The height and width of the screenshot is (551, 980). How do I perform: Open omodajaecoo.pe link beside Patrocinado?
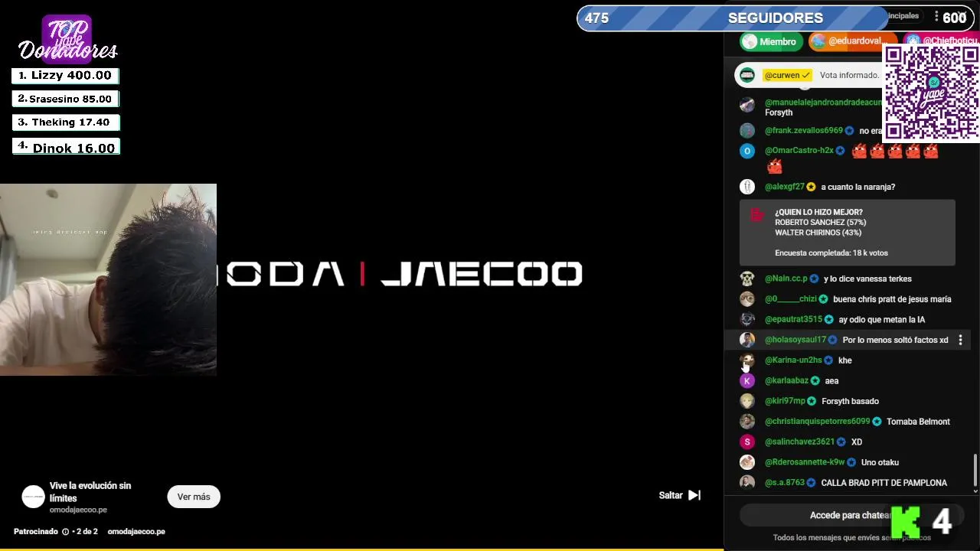pos(136,531)
